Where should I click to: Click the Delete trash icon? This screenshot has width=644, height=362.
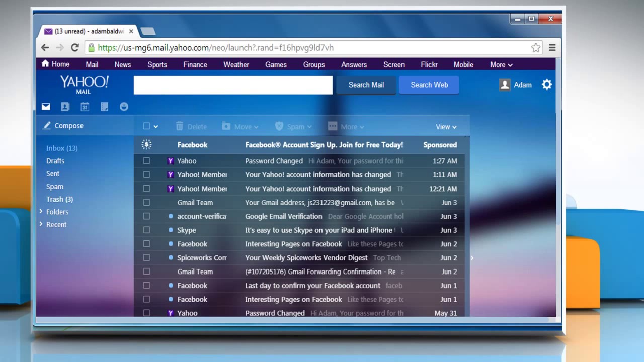(180, 126)
